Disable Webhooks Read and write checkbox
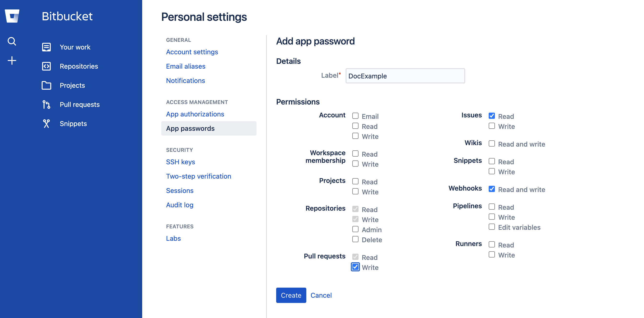 click(x=492, y=189)
